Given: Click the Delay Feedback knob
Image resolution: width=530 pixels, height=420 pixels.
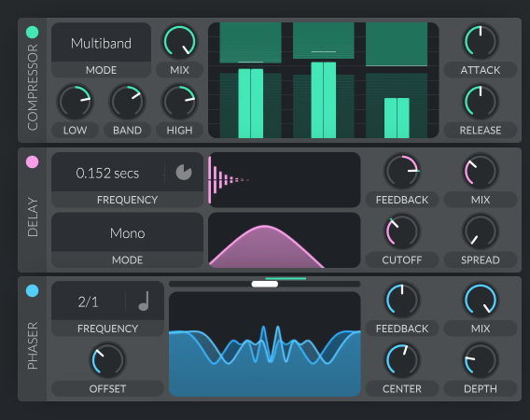Looking at the screenshot, I should pyautogui.click(x=402, y=171).
